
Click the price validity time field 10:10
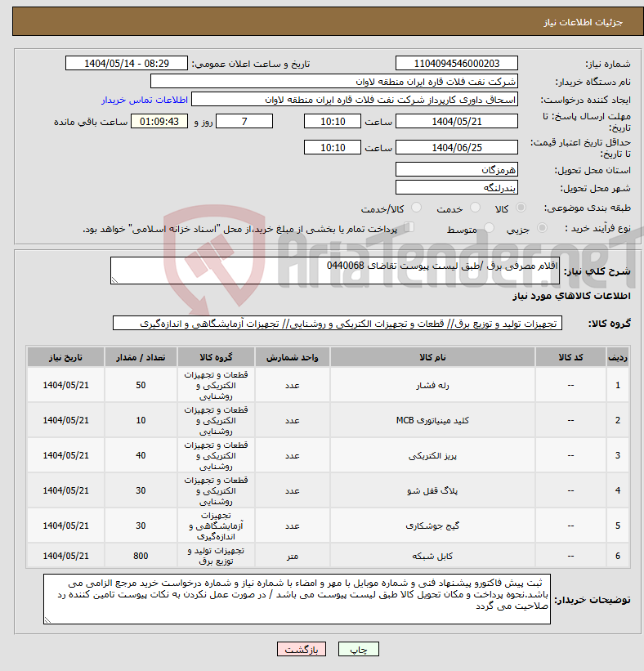[x=333, y=148]
